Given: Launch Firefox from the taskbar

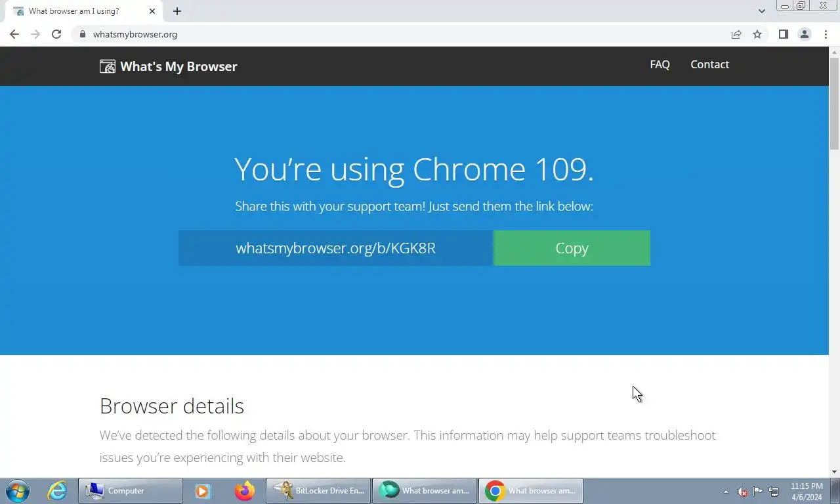Looking at the screenshot, I should pyautogui.click(x=245, y=491).
